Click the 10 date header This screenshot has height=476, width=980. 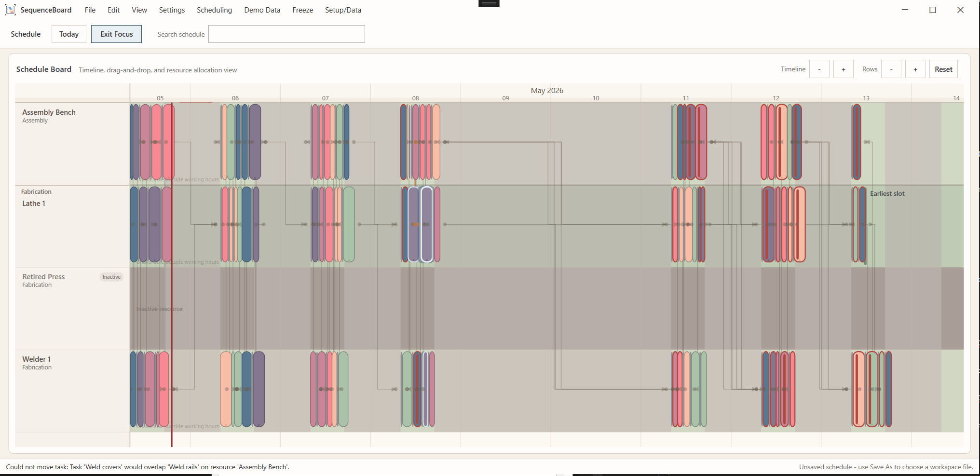[596, 98]
